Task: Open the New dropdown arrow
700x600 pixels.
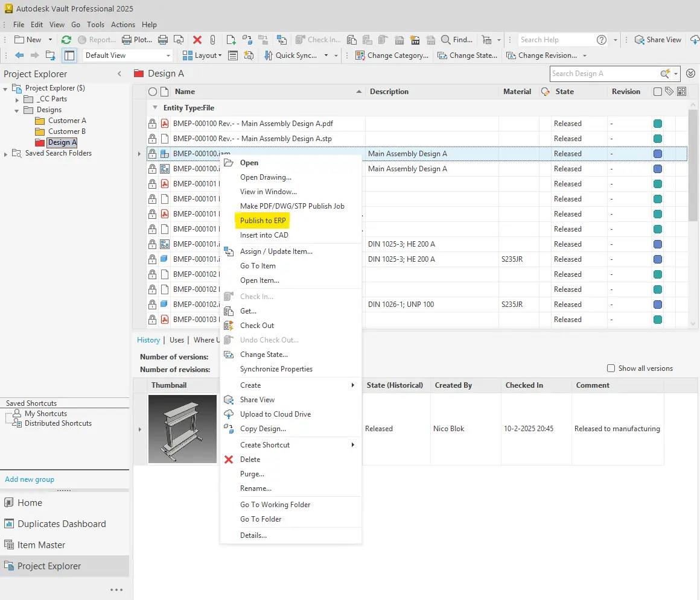Action: tap(50, 40)
